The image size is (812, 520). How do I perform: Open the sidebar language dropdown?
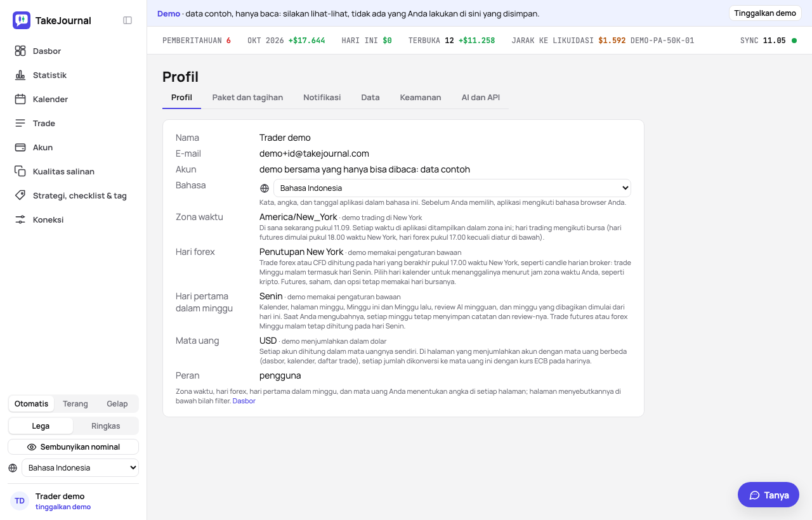(80, 468)
